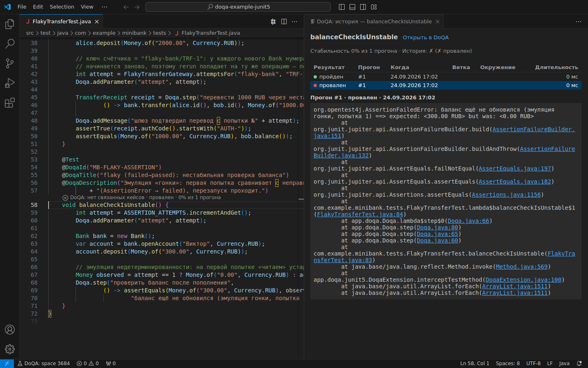588x368 pixels.
Task: Click LF end-of-line status item
Action: click(x=550, y=364)
